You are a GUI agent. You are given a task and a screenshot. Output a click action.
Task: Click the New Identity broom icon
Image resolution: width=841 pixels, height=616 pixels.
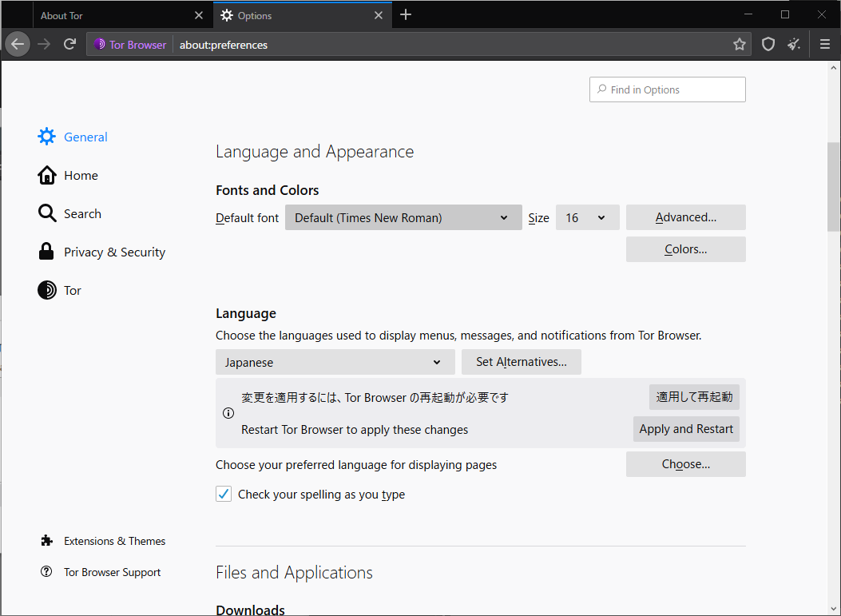point(794,45)
